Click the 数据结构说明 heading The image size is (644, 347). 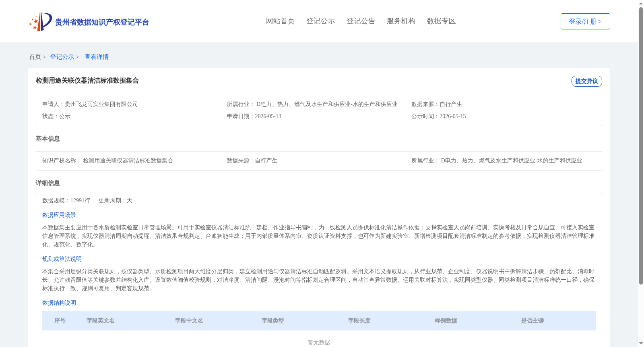[59, 303]
